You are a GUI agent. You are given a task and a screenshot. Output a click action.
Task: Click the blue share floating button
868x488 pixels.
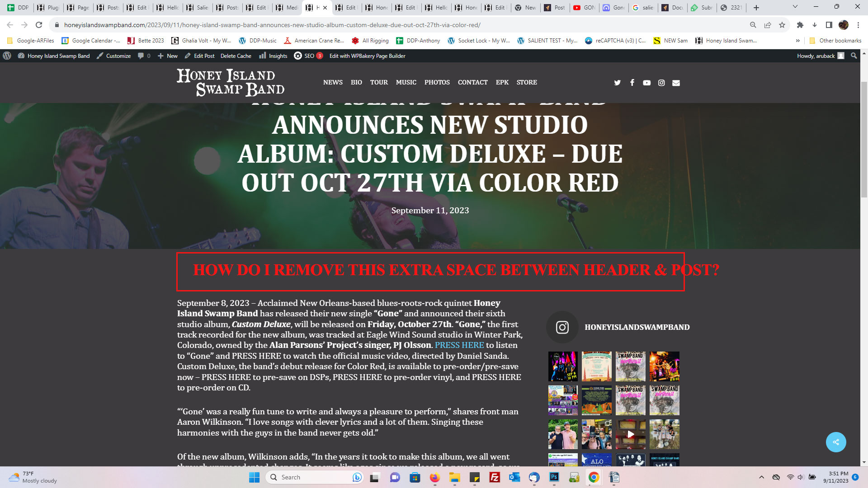tap(836, 442)
